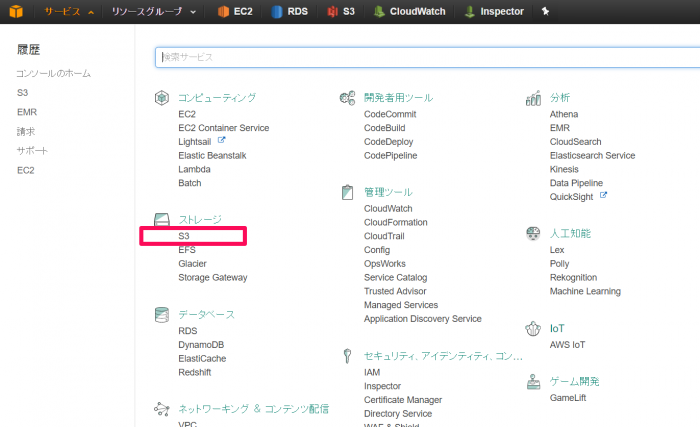Image resolution: width=700 pixels, height=427 pixels.
Task: Click external link icon beside Lightsail
Action: point(221,140)
